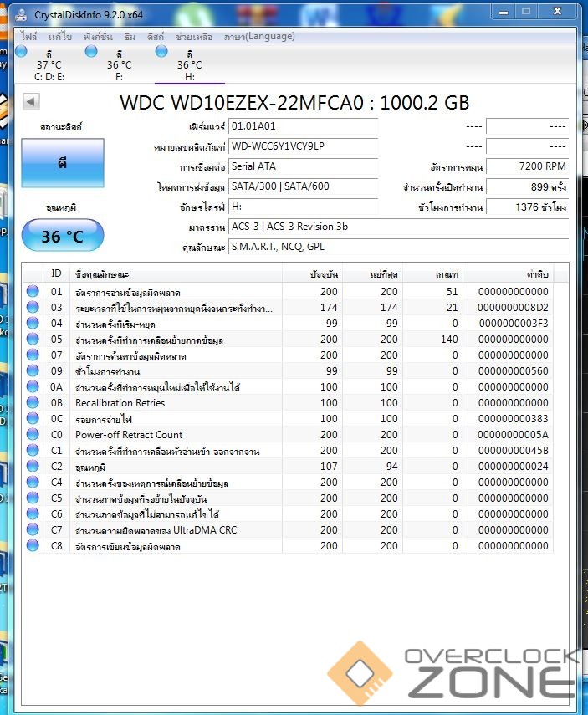Click status orb for attribute C5
The height and width of the screenshot is (715, 588).
(x=33, y=498)
